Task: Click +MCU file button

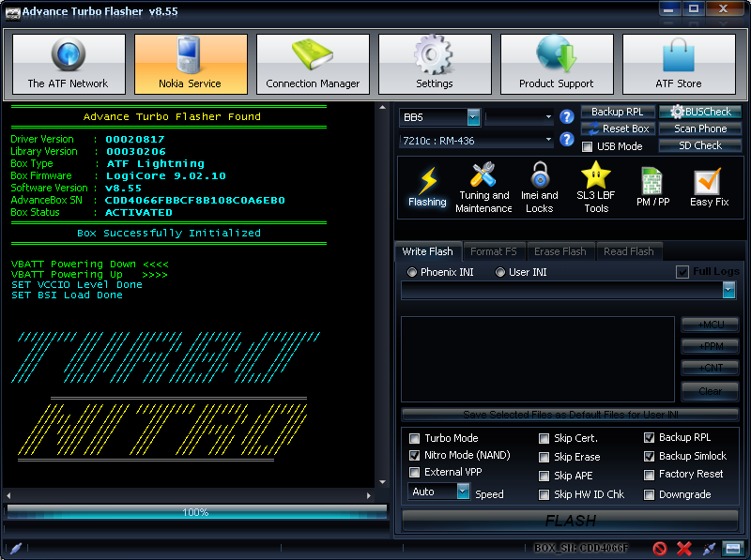Action: pos(710,325)
